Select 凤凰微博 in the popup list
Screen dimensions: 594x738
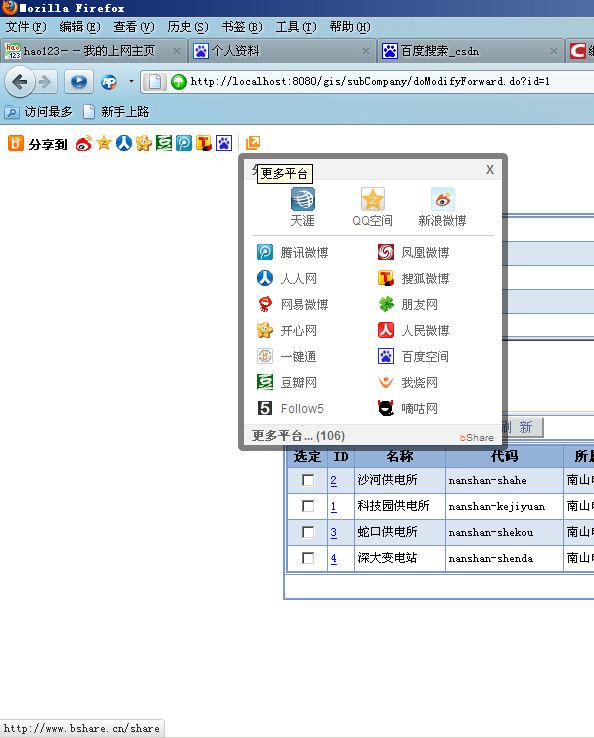point(414,253)
